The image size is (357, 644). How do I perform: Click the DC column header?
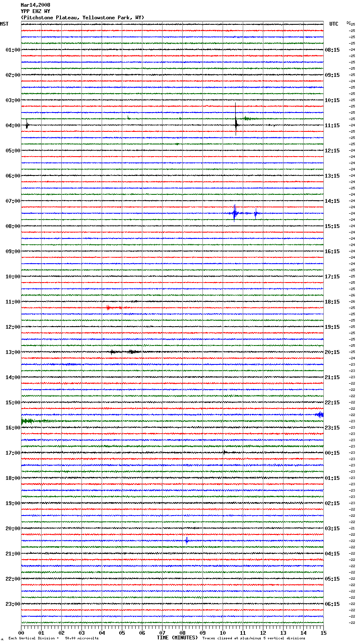(x=348, y=23)
